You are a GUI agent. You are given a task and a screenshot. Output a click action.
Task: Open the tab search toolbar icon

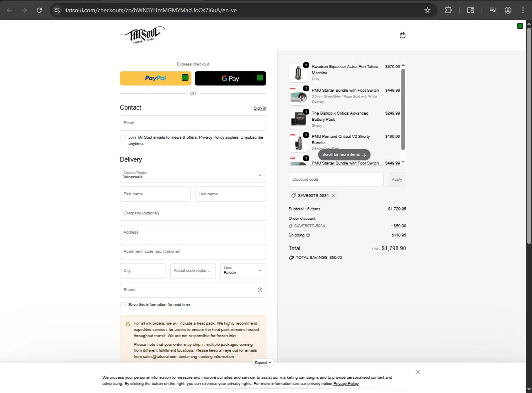click(x=471, y=10)
